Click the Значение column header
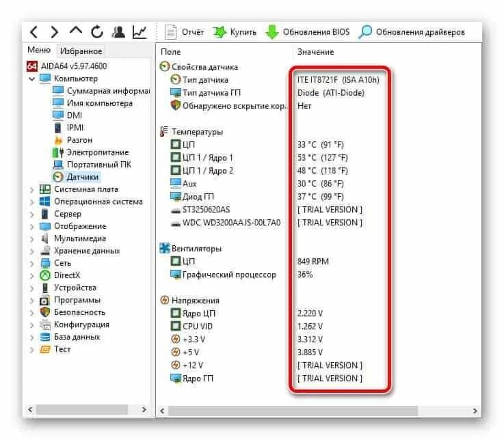Viewport: 504px width, 440px height. click(315, 52)
